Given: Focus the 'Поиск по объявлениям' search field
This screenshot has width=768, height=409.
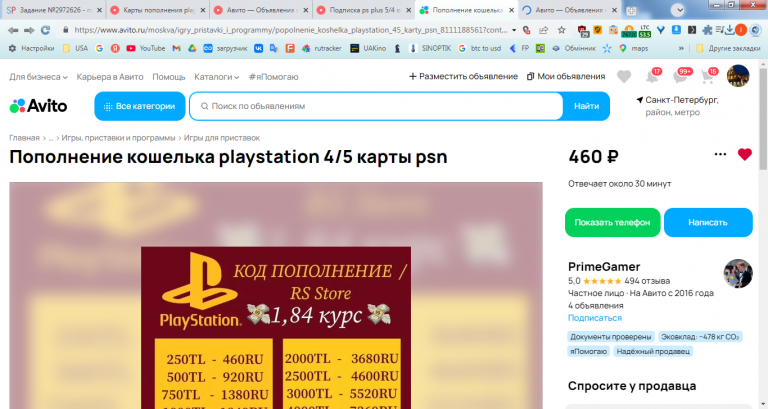Looking at the screenshot, I should [x=376, y=106].
